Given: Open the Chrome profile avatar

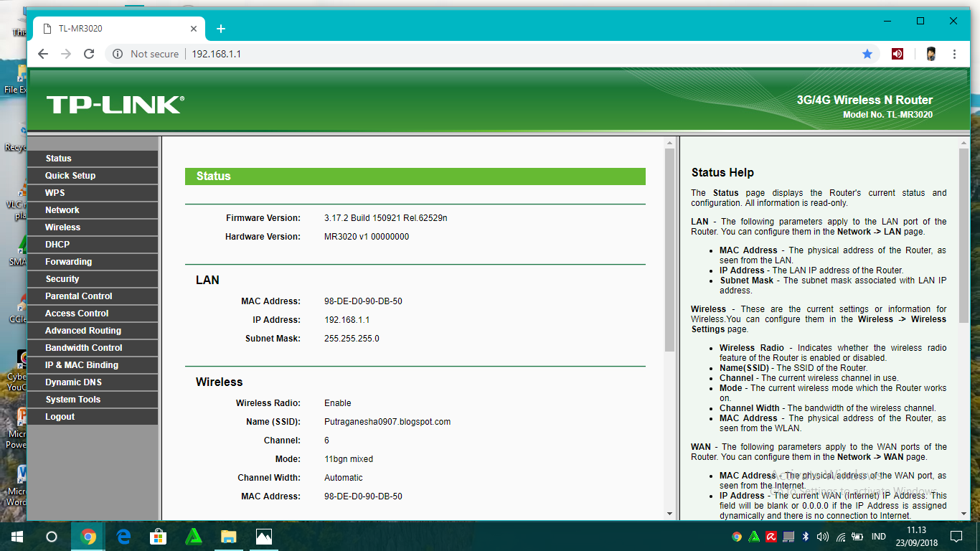Looking at the screenshot, I should (x=930, y=54).
